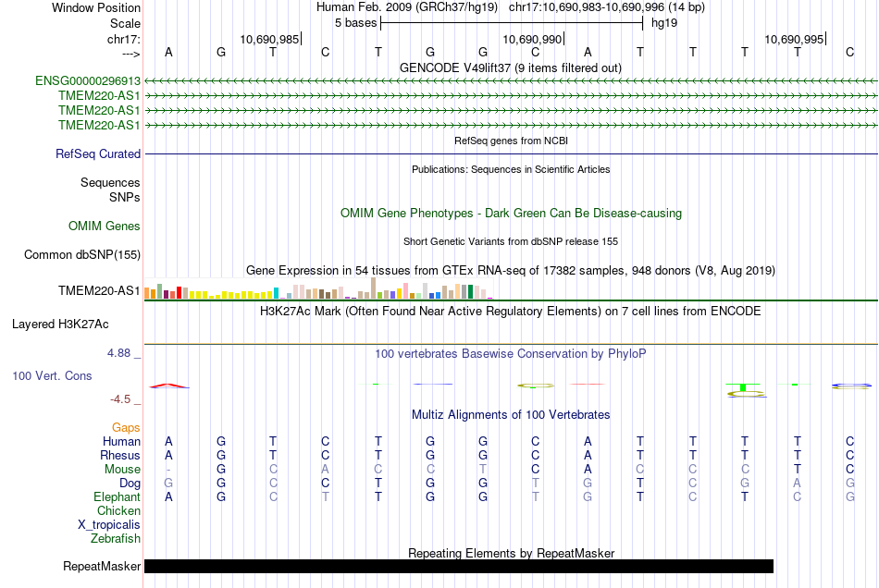Click the SNPs track label

[x=125, y=197]
